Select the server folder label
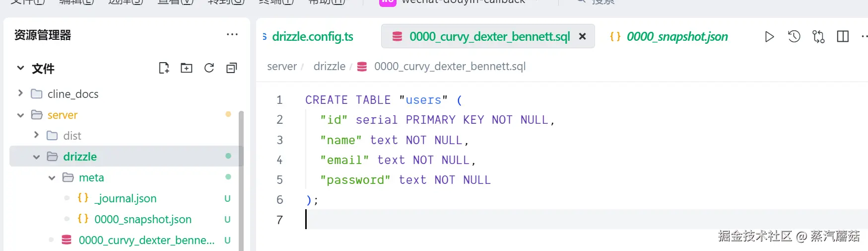868x251 pixels. [x=63, y=115]
